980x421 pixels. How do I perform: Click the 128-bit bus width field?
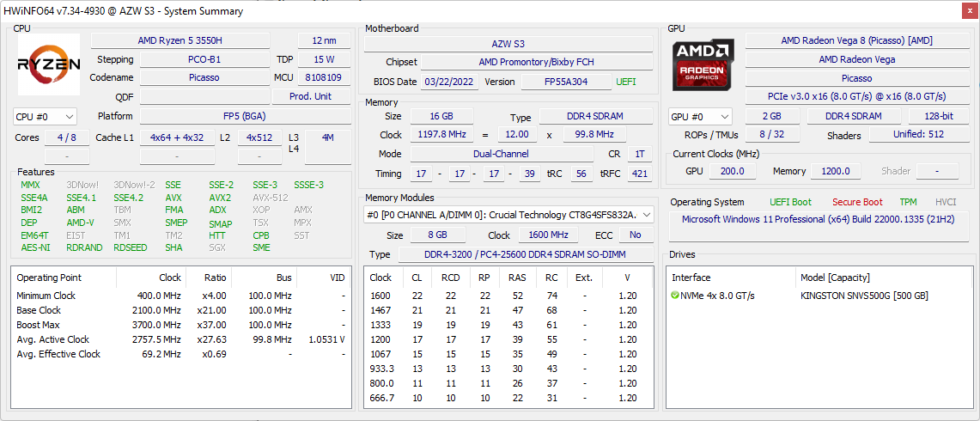point(938,116)
